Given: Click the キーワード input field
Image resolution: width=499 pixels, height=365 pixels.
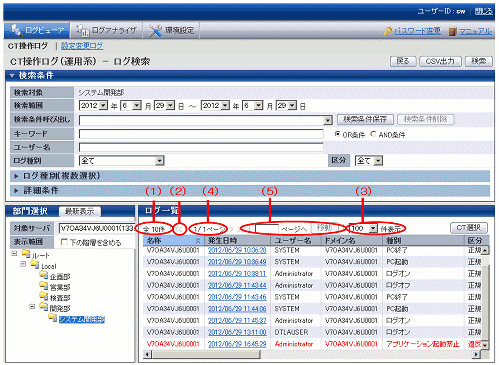Looking at the screenshot, I should (x=201, y=134).
